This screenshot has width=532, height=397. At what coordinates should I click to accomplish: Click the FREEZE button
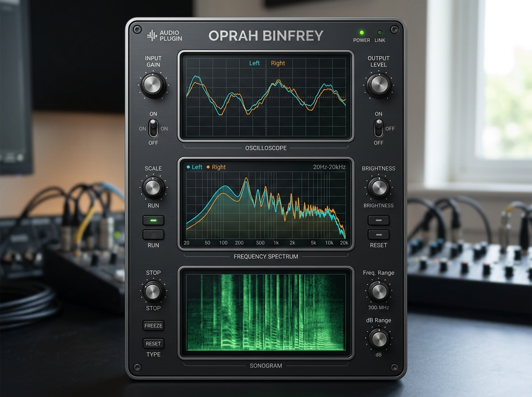click(153, 326)
